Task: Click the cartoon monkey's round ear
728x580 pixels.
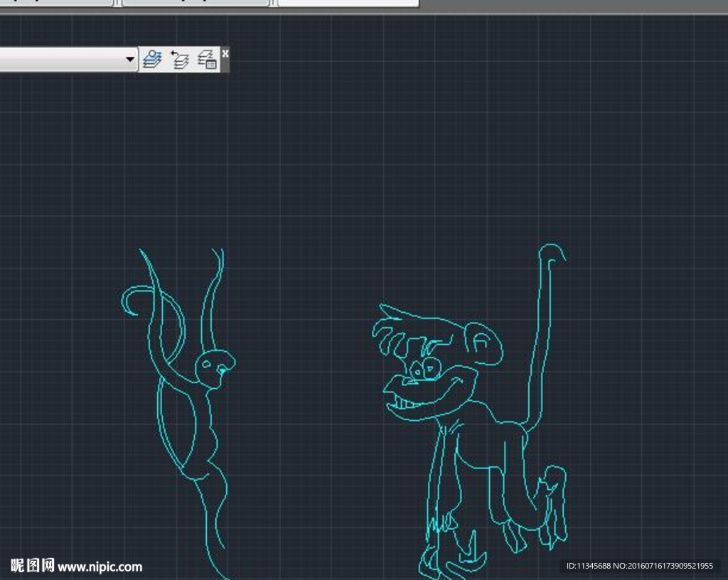Action: (486, 343)
